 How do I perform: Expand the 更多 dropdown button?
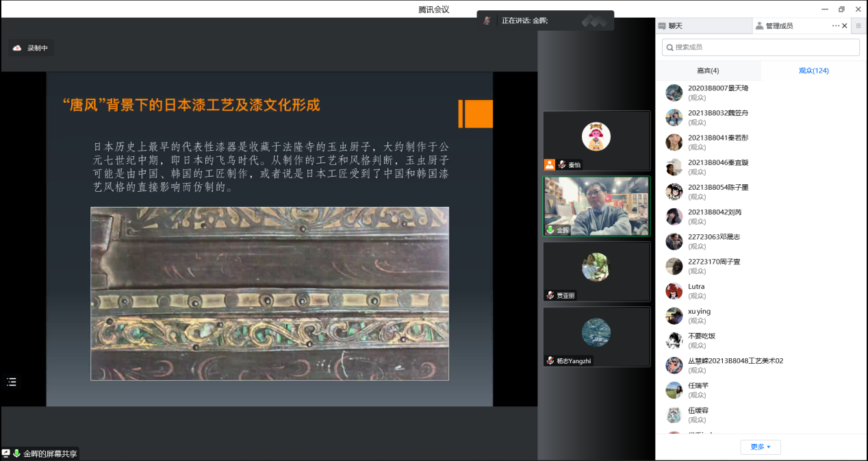(760, 447)
